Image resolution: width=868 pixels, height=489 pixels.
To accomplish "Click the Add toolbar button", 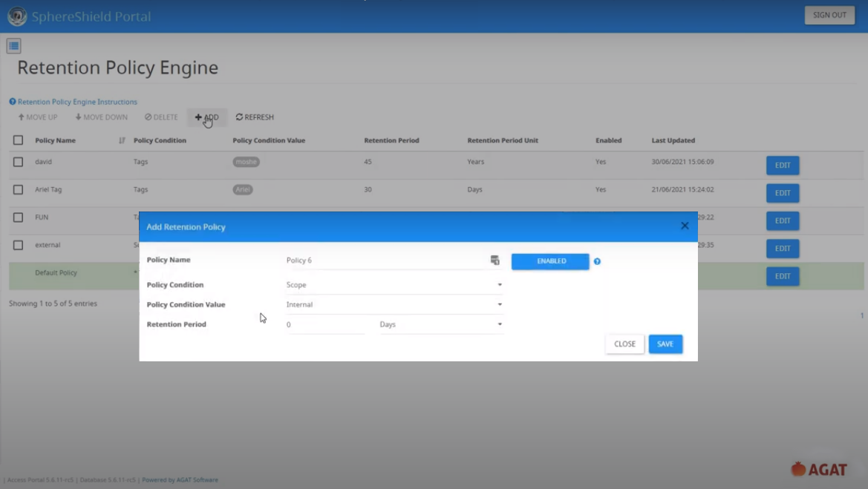I will [206, 117].
